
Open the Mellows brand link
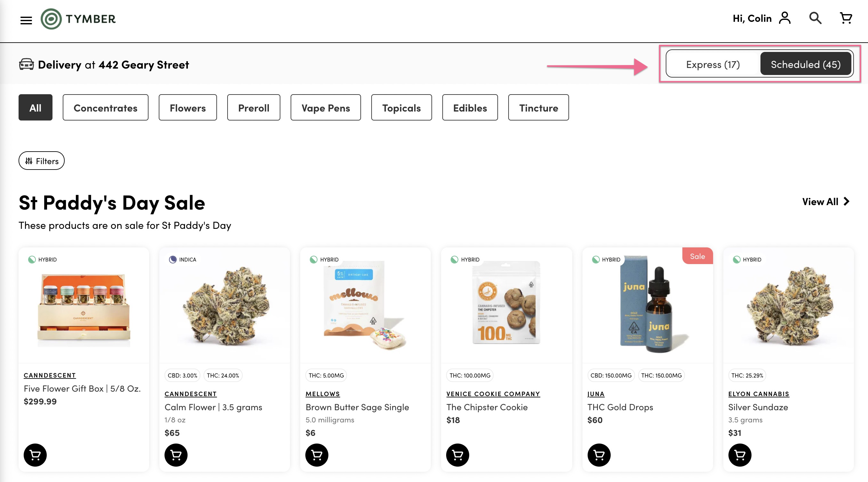pos(323,394)
